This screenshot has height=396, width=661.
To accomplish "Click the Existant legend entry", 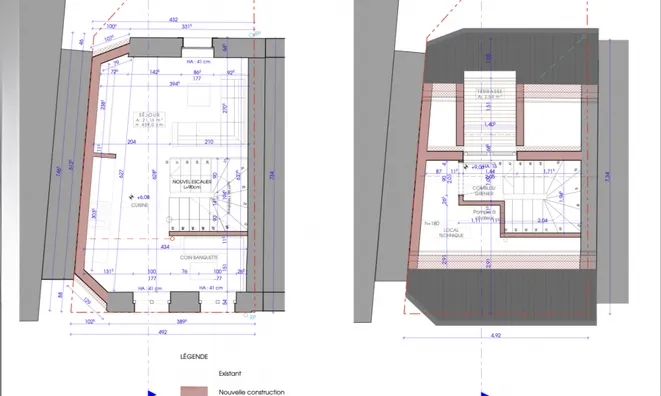I will coord(230,373).
